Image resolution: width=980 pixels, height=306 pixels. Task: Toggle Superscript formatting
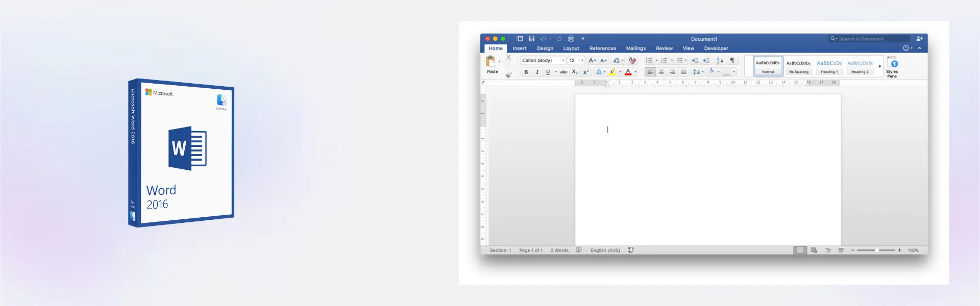[x=586, y=72]
